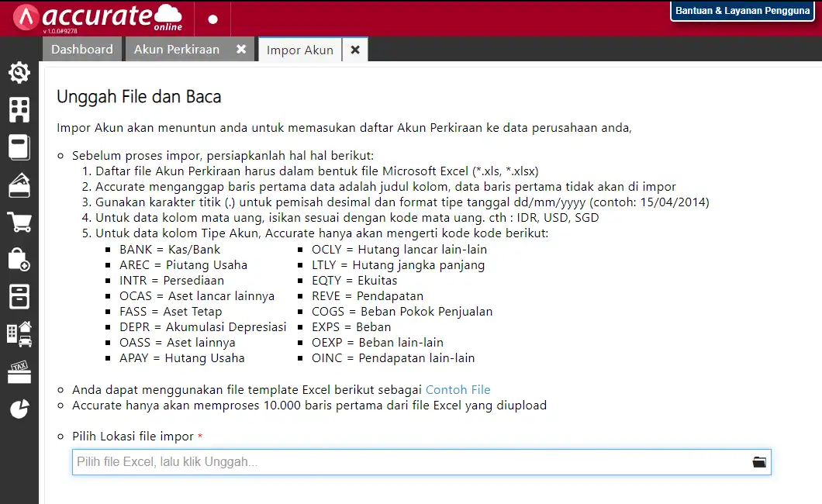
Task: Click the Accurate Online logo
Action: click(x=97, y=17)
